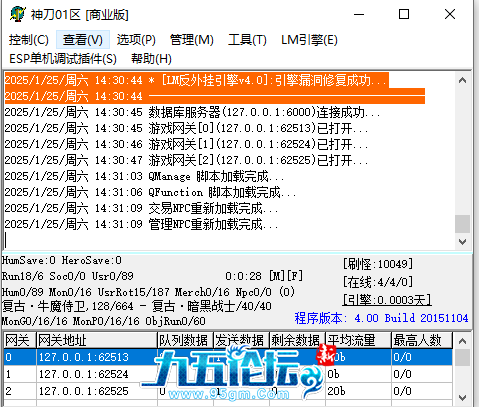Click the gateway table scrollbar thumb
This screenshot has height=407, width=479.
coord(462,357)
